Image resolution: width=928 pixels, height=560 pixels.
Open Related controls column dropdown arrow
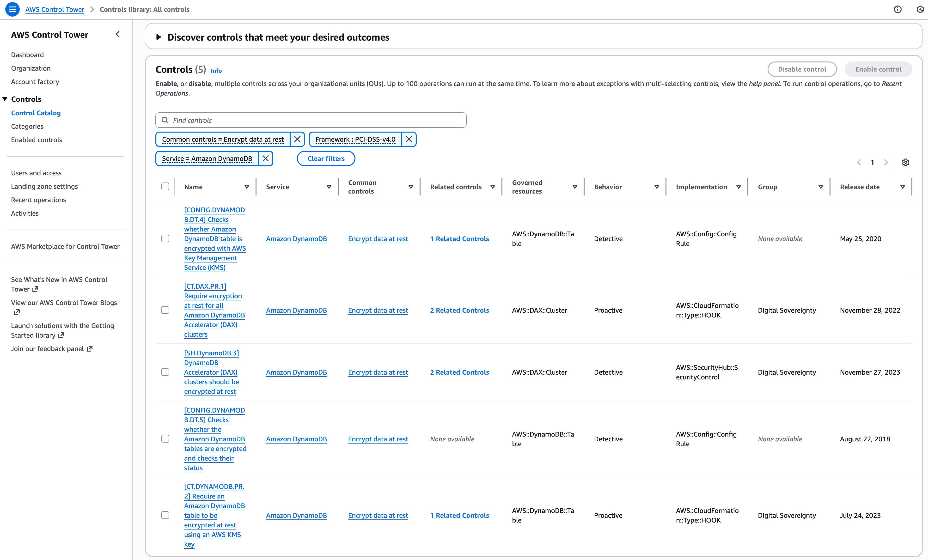pos(493,187)
